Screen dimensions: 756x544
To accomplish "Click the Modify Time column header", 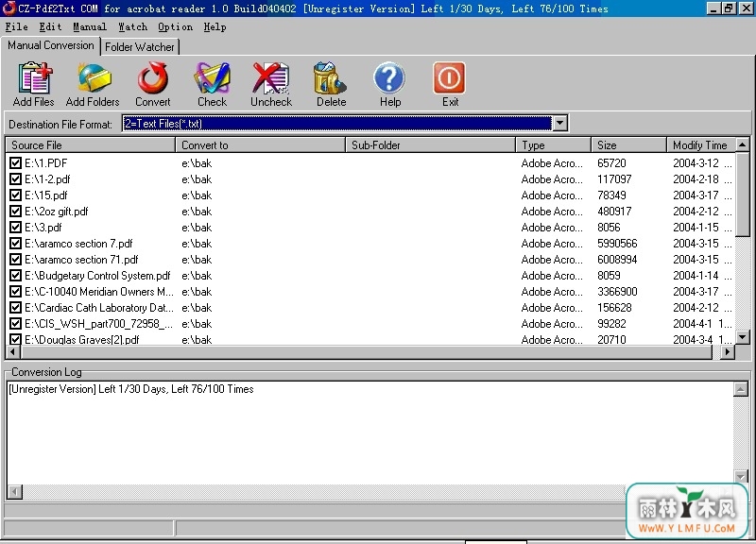I will coord(701,145).
